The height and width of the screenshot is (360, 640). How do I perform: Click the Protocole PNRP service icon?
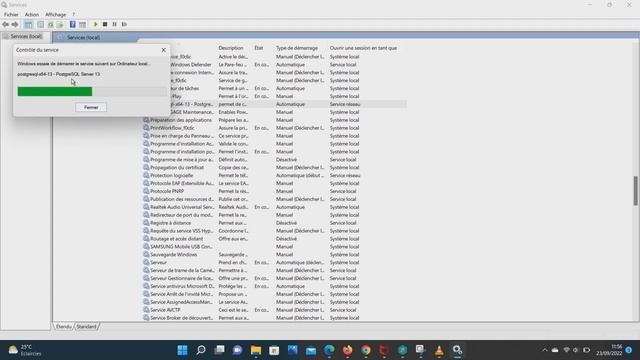[x=146, y=191]
